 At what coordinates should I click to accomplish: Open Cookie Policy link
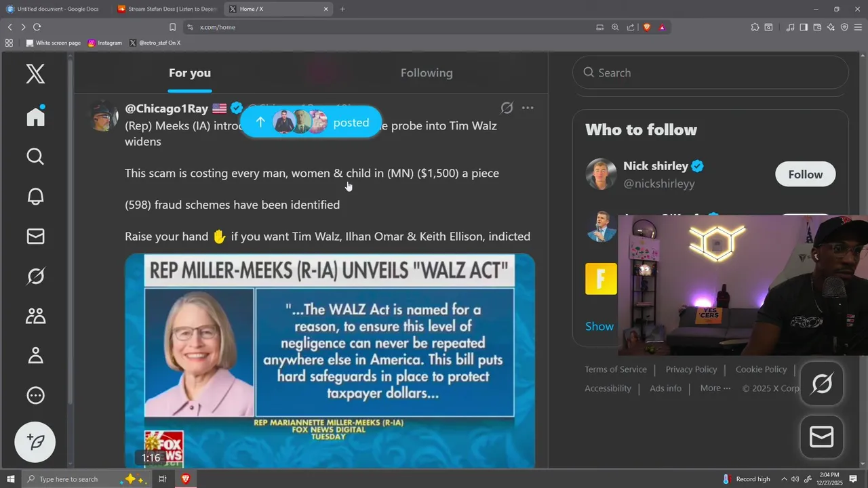pos(761,369)
